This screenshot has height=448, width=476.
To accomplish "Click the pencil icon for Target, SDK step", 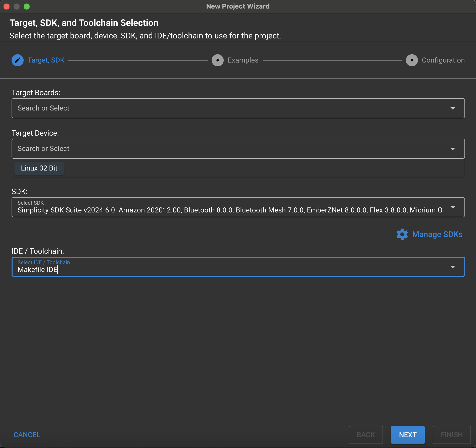I will tap(18, 60).
